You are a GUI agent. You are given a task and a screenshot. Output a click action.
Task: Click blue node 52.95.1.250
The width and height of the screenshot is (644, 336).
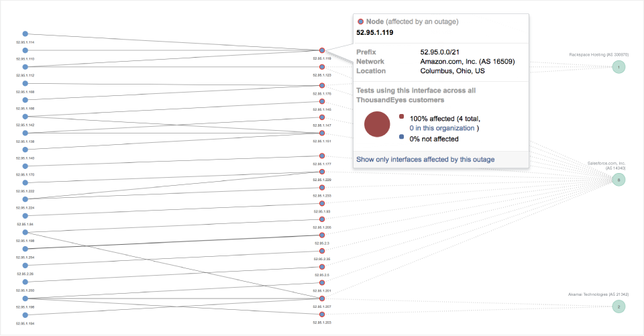(25, 282)
